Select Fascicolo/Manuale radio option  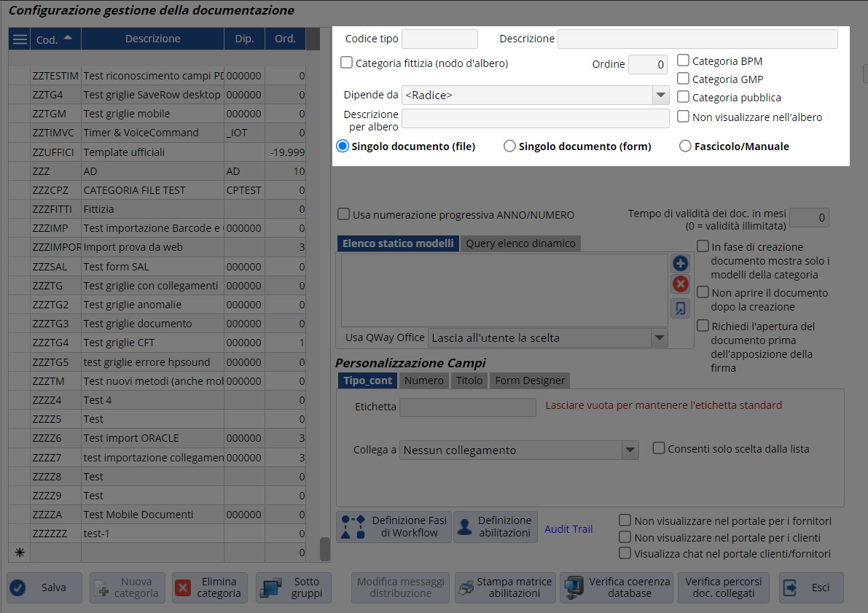point(685,147)
